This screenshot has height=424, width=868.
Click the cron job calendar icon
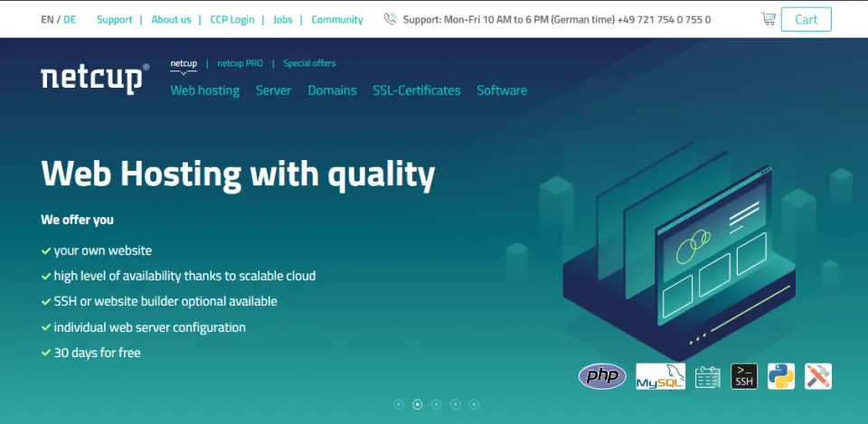coord(708,377)
